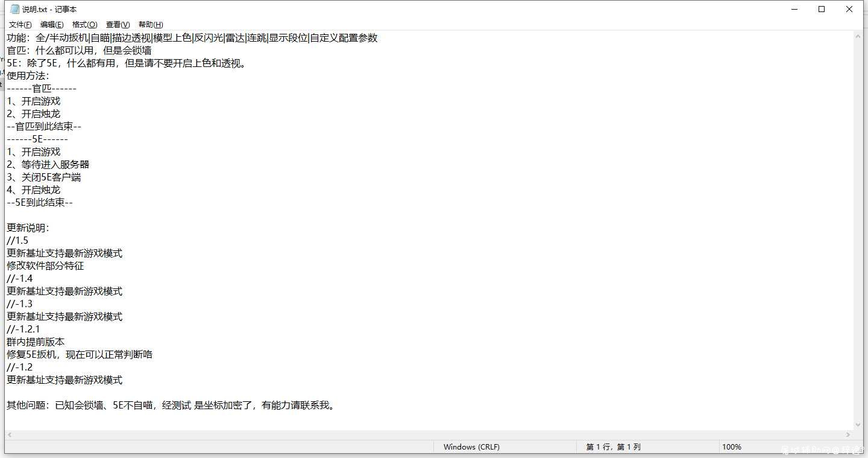The height and width of the screenshot is (458, 868).
Task: Click the "------官匹------" heading line
Action: pyautogui.click(x=42, y=89)
